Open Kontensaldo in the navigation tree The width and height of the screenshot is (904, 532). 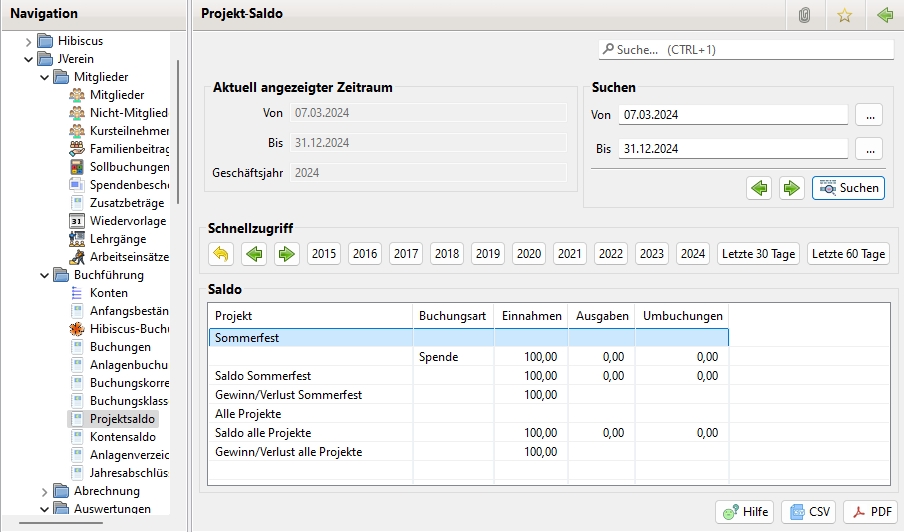point(122,437)
